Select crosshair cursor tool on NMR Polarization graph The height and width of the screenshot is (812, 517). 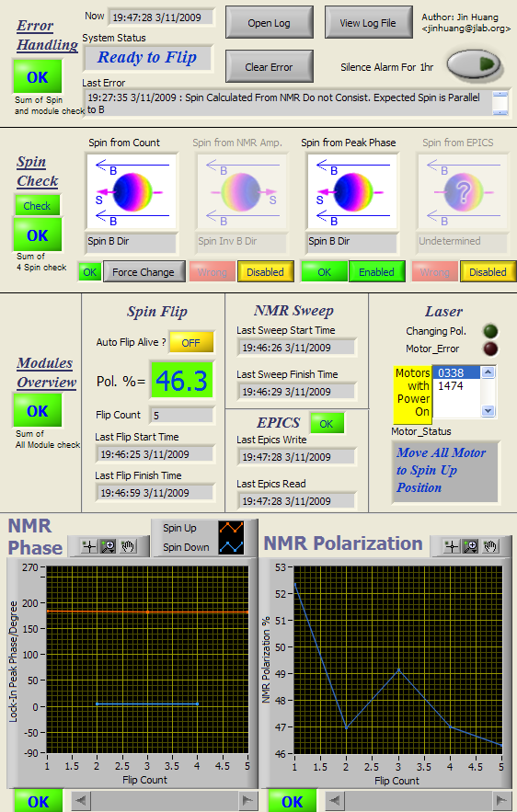point(451,546)
